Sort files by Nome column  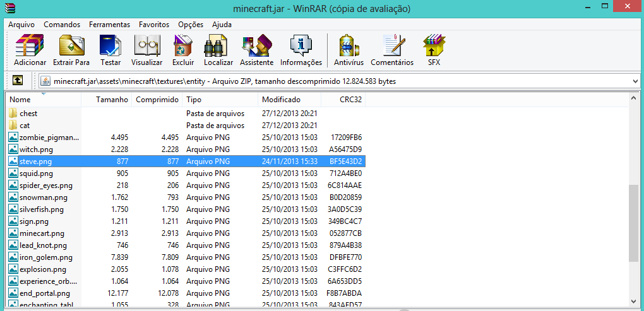click(x=44, y=100)
